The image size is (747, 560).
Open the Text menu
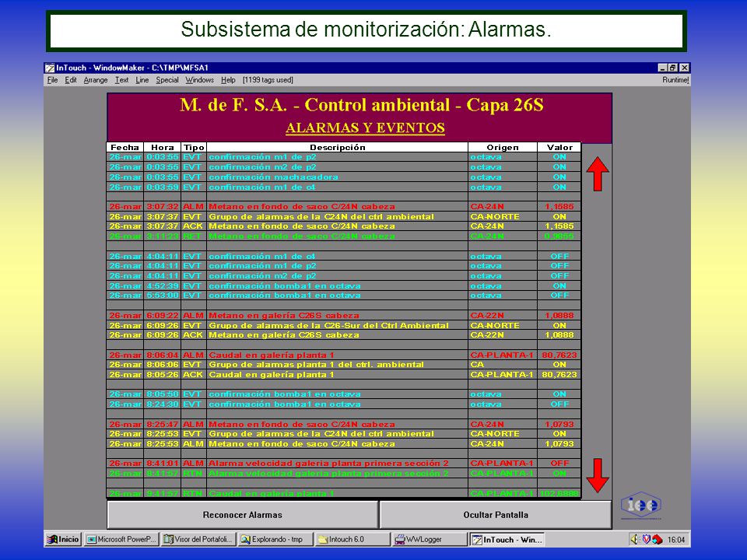121,80
